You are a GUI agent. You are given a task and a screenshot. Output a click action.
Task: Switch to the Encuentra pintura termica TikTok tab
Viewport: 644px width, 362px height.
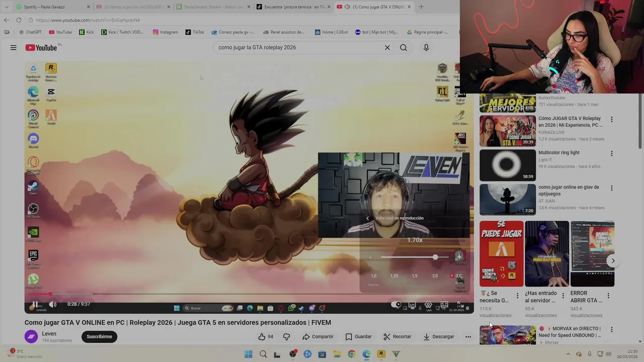293,7
